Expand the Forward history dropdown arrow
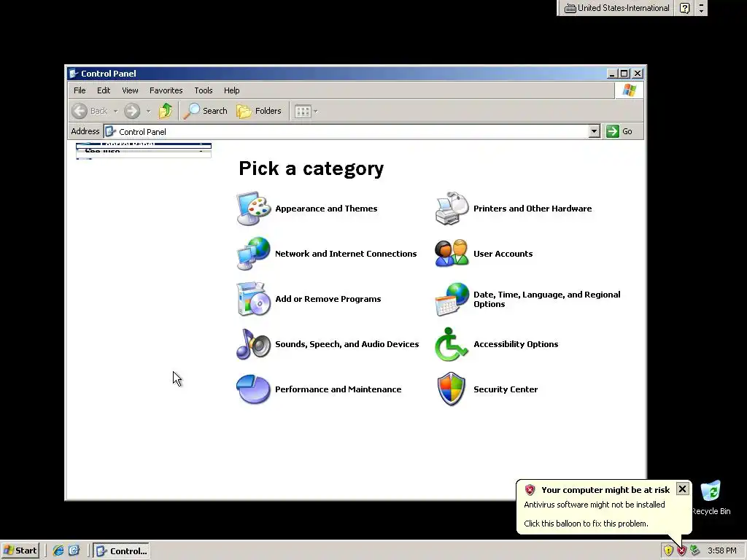Screen dimensions: 747x560 click(148, 112)
